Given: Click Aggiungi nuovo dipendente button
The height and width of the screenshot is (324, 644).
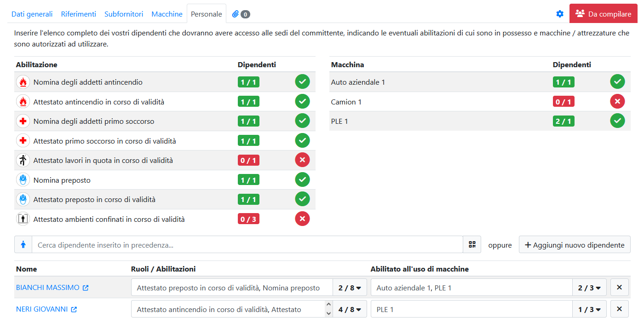Looking at the screenshot, I should point(575,245).
